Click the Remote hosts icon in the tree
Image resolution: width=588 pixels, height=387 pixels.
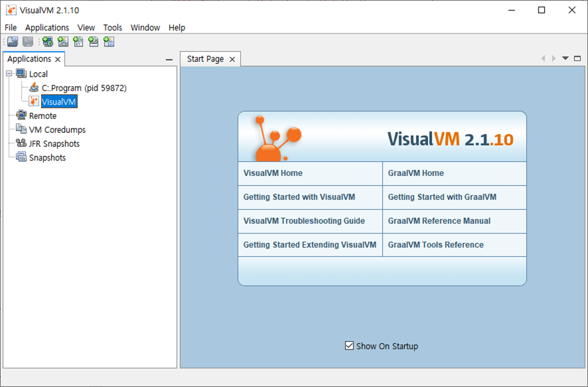21,115
